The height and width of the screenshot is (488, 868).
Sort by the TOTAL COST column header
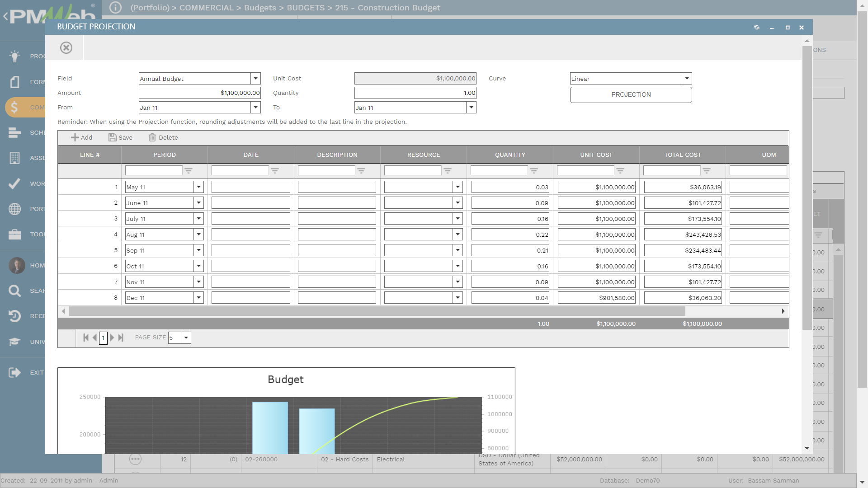coord(683,155)
